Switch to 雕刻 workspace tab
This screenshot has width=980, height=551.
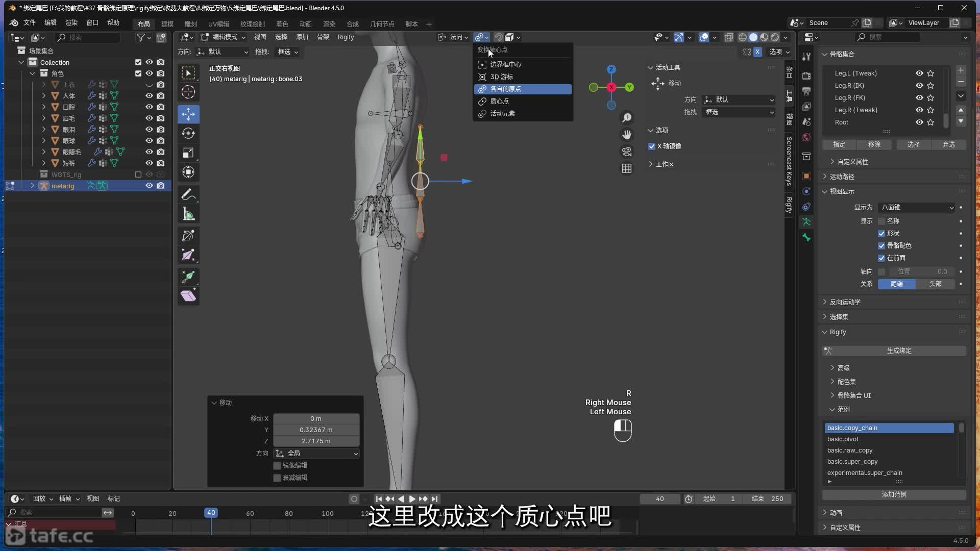191,24
